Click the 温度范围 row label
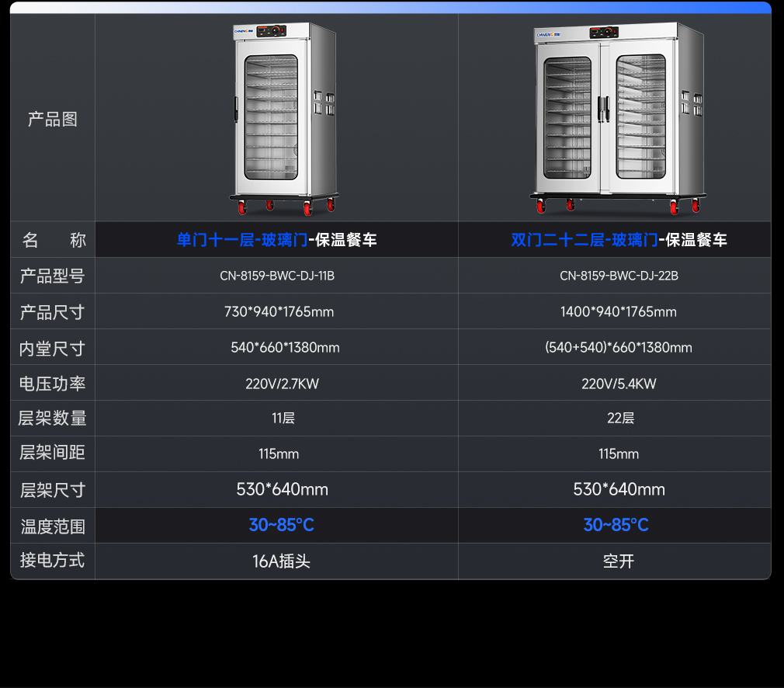Image resolution: width=784 pixels, height=688 pixels. point(53,526)
